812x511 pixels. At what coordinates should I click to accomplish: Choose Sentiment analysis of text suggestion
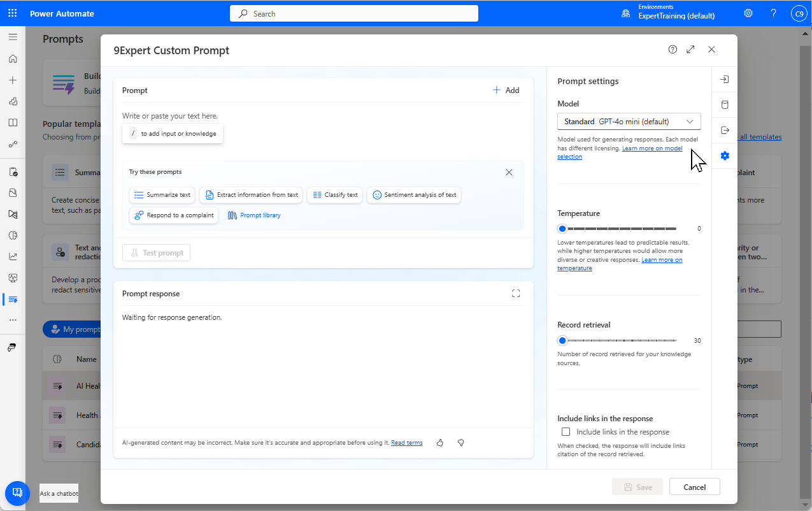coord(414,194)
